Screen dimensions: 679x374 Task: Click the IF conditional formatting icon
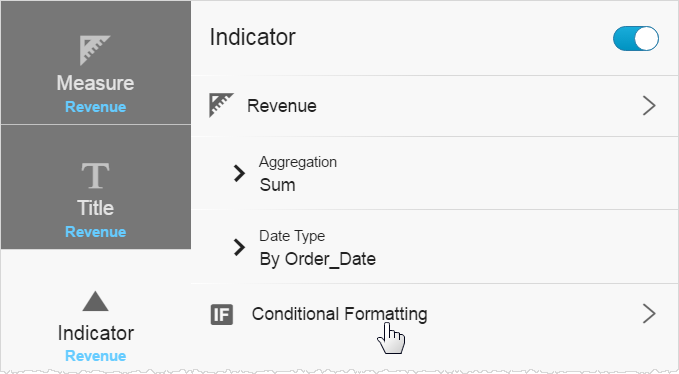point(222,314)
